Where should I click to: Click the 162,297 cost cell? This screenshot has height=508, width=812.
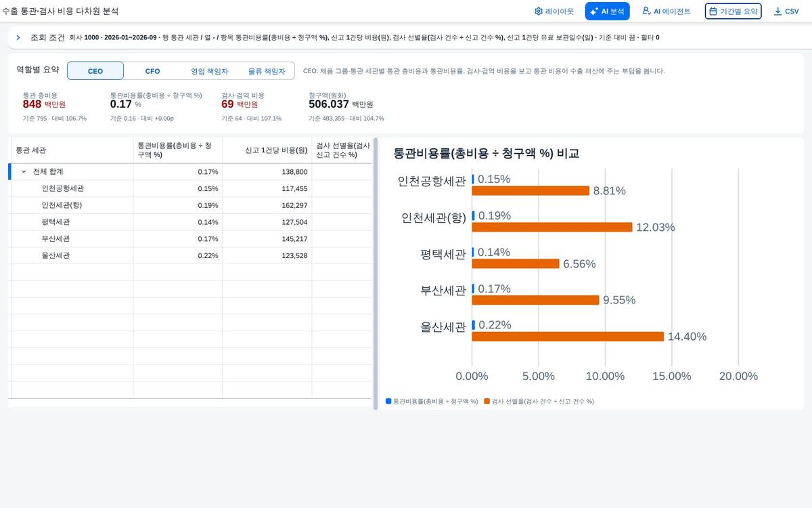tap(267, 205)
